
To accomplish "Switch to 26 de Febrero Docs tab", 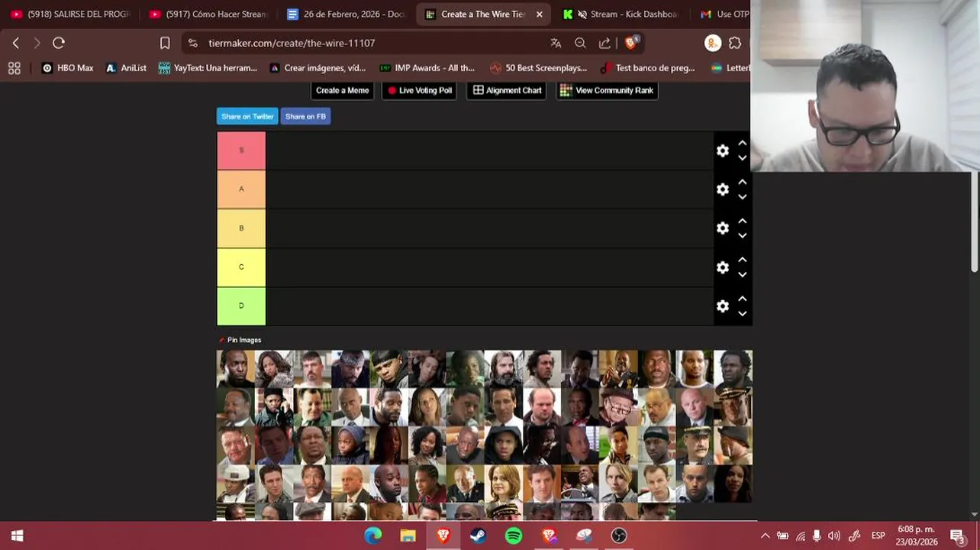I will tap(347, 14).
